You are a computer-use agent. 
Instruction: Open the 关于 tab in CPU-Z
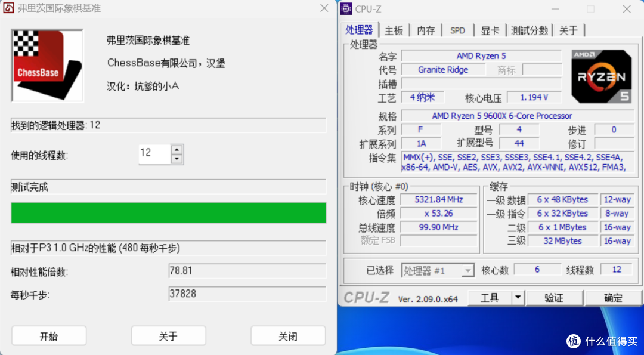coord(569,30)
